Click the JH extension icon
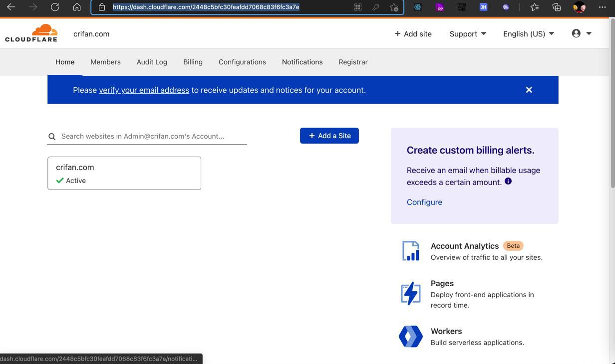The width and height of the screenshot is (615, 364). (483, 7)
